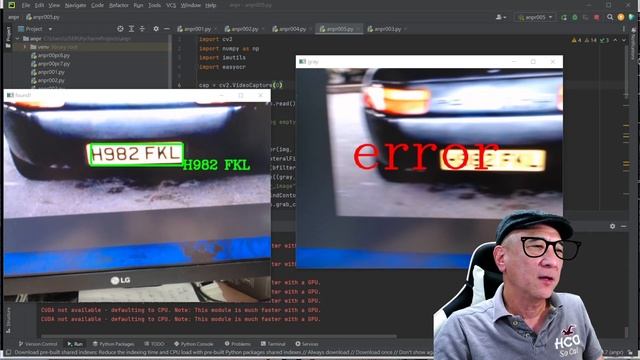Collapse the anpr project root folder
Viewport: 640px width, 360px height.
(x=18, y=38)
